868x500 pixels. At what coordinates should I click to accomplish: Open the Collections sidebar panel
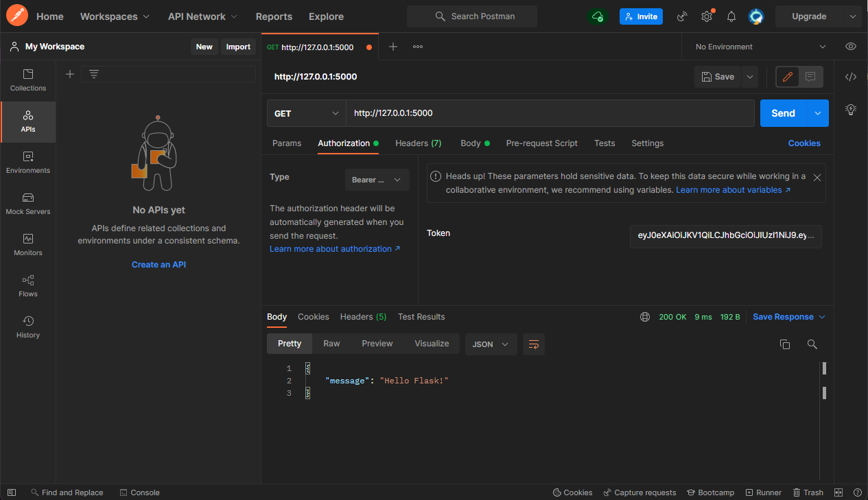[28, 80]
